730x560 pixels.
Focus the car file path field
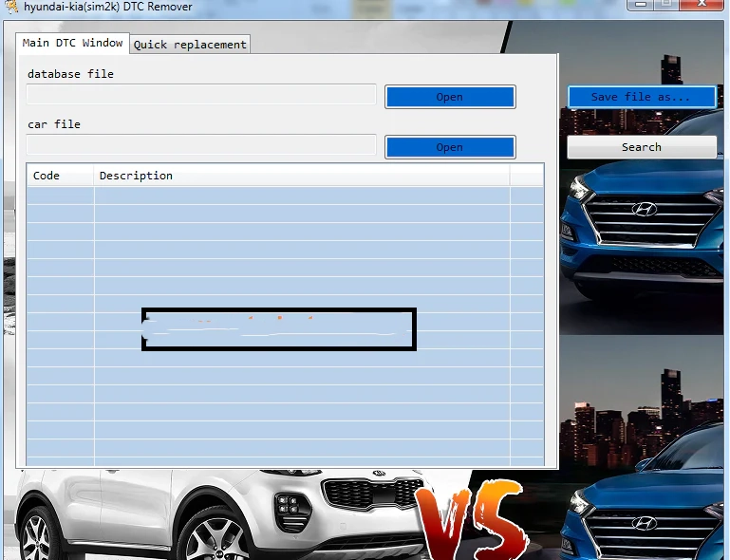201,145
